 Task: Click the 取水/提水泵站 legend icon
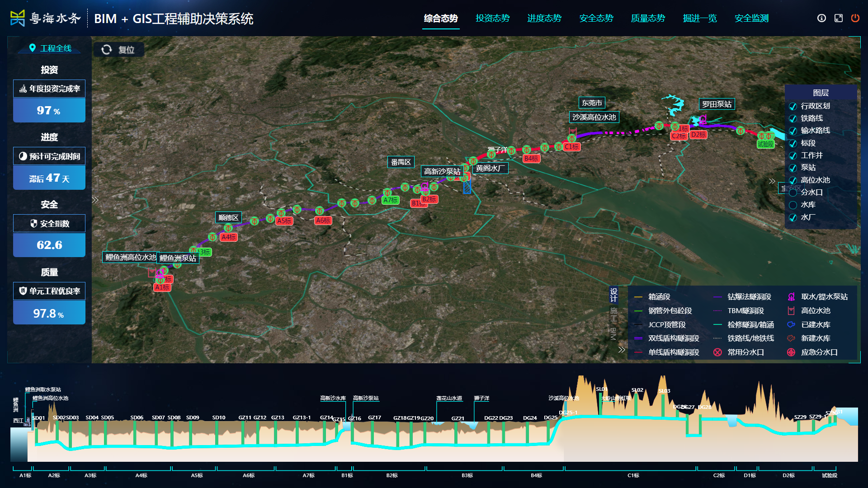pos(791,297)
